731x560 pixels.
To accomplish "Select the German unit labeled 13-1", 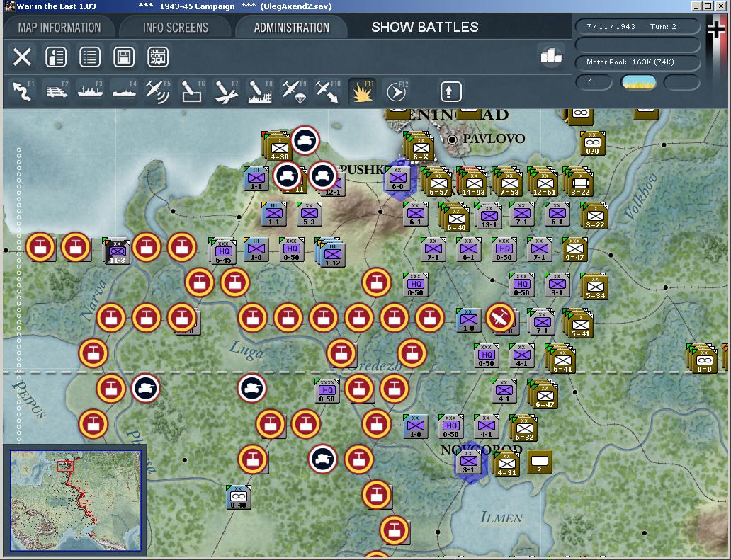I will (x=488, y=215).
